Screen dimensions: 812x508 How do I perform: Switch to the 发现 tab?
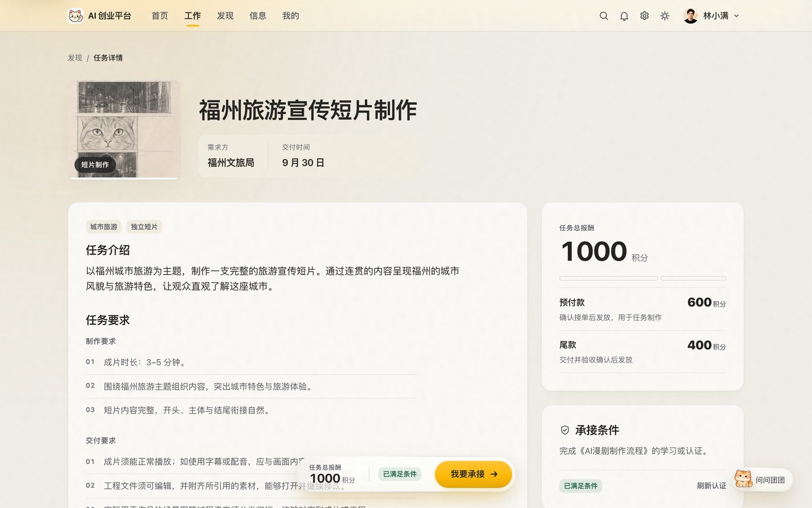[225, 16]
